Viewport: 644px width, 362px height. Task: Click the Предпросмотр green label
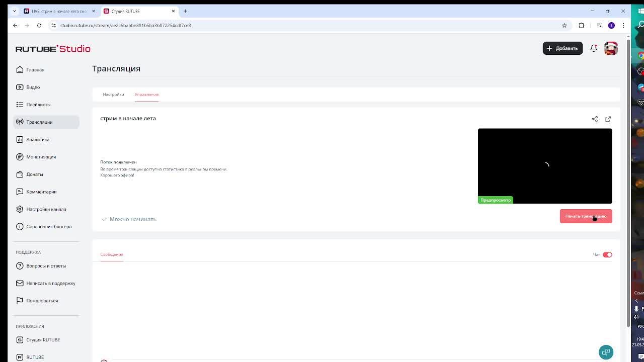coord(496,200)
